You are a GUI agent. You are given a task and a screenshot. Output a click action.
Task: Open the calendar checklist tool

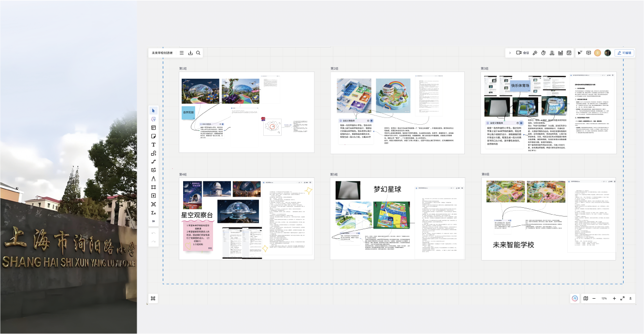click(569, 53)
